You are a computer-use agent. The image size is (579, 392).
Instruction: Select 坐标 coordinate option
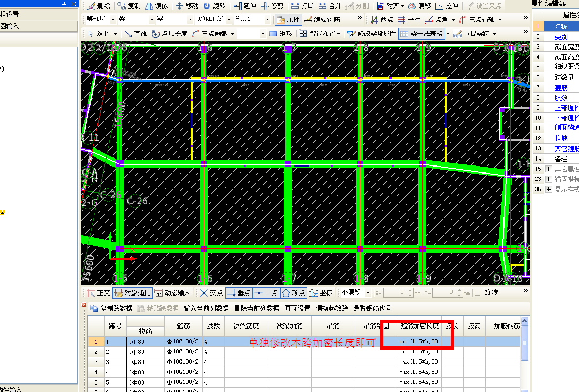coord(321,293)
